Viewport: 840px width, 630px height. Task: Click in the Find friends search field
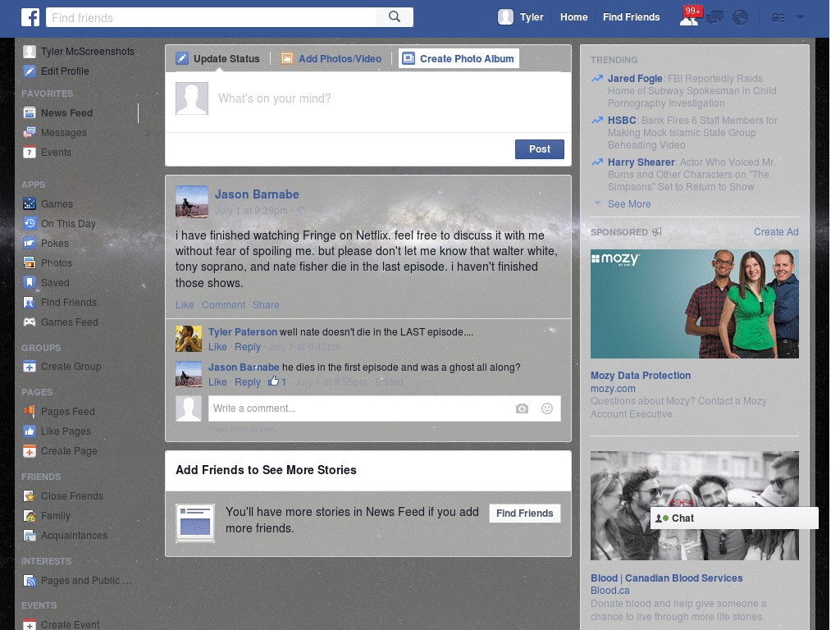(211, 17)
